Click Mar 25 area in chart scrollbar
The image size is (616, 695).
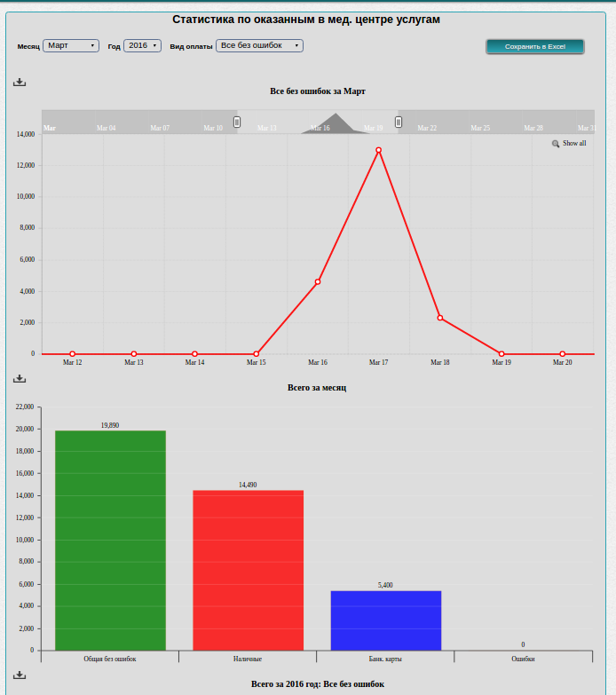pyautogui.click(x=480, y=122)
